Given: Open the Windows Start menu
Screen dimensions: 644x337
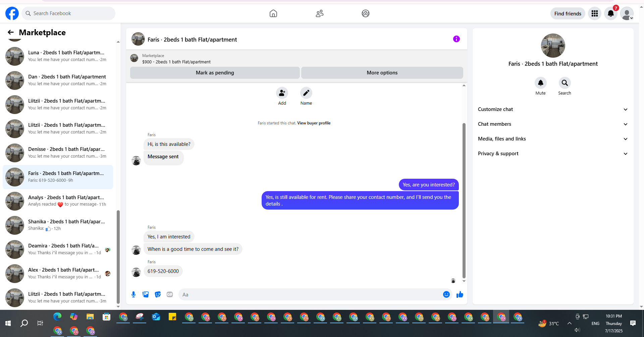Looking at the screenshot, I should click(8, 323).
